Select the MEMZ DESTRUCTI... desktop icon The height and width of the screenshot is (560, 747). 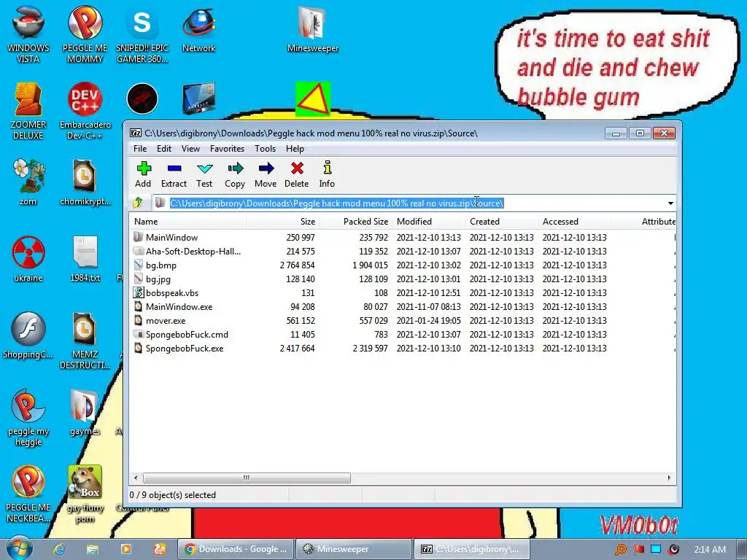click(85, 340)
